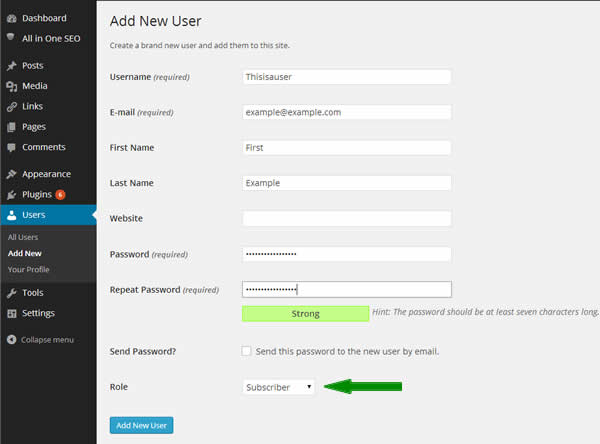Open the Role dropdown showing Subscriber

point(278,386)
